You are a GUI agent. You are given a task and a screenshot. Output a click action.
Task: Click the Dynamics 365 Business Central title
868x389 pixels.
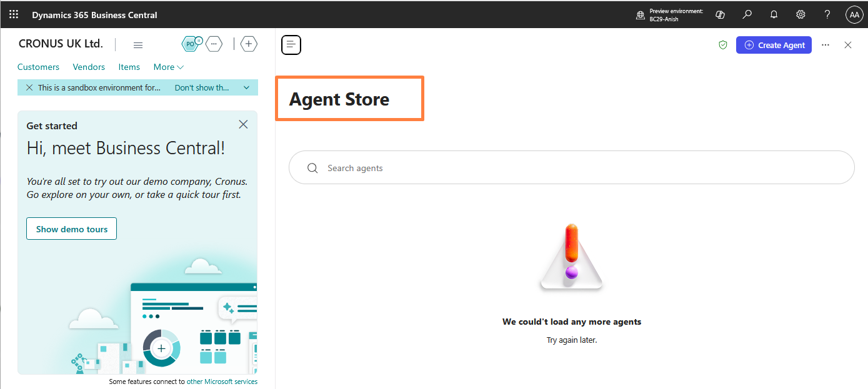point(94,15)
